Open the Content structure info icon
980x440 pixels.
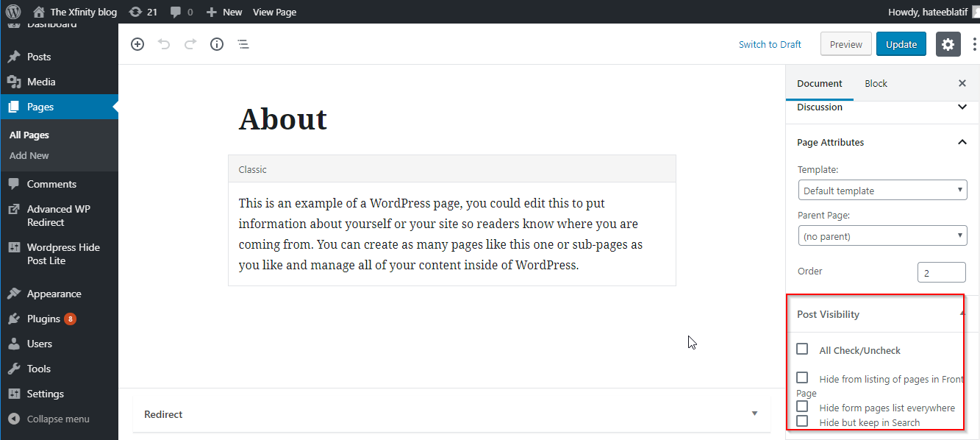pyautogui.click(x=217, y=44)
